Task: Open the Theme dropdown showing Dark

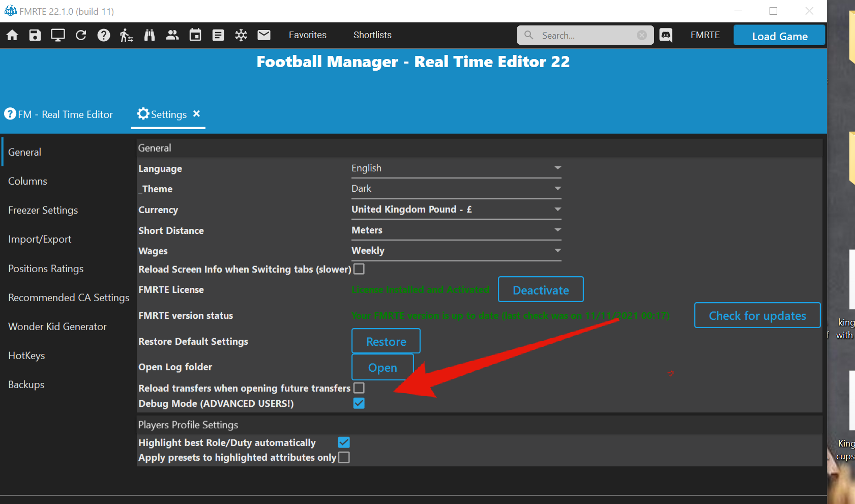Action: tap(456, 189)
